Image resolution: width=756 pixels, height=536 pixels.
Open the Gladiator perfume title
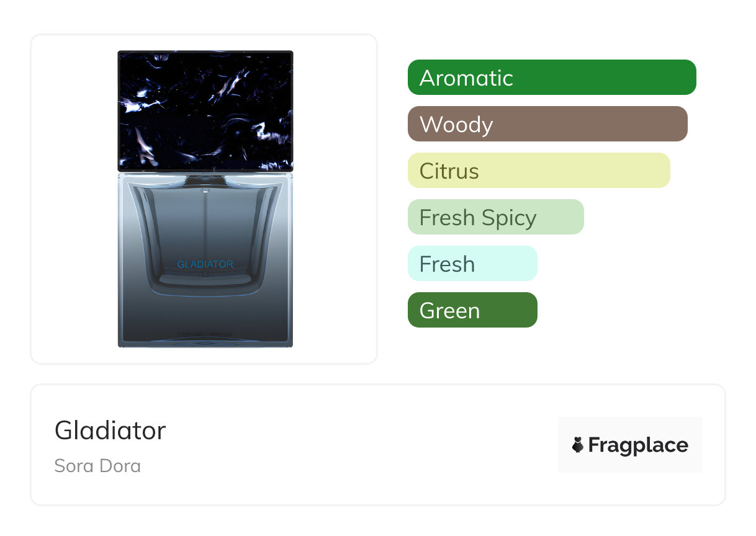click(x=110, y=431)
